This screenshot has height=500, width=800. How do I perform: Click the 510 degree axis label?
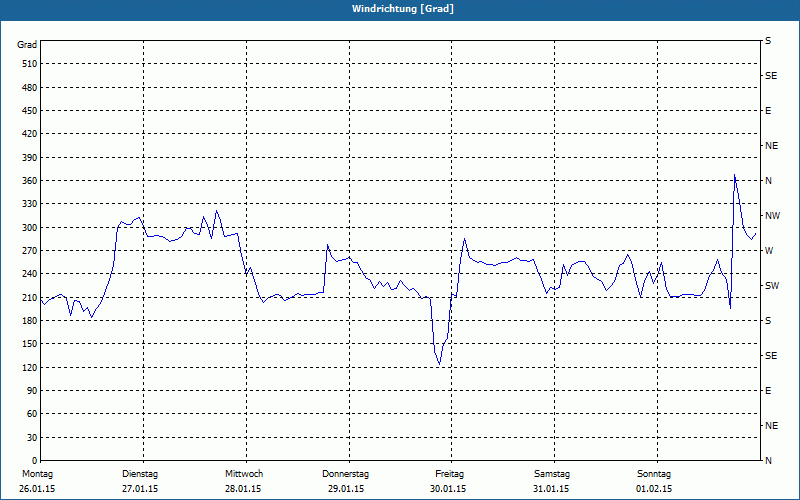pyautogui.click(x=30, y=64)
